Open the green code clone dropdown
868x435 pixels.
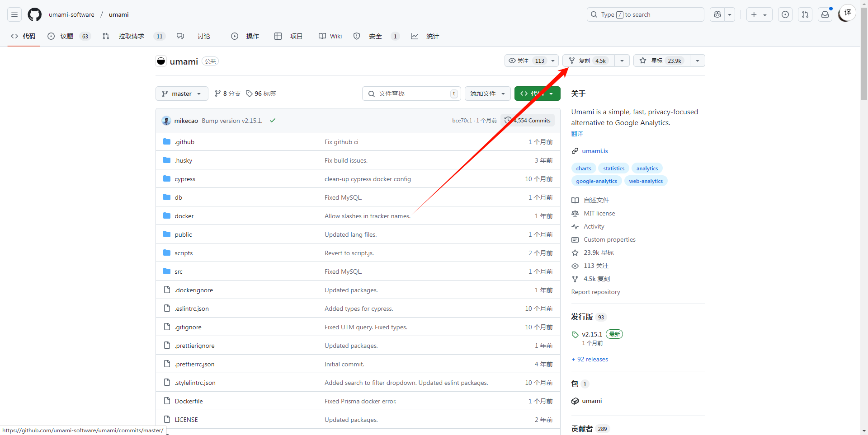point(537,94)
